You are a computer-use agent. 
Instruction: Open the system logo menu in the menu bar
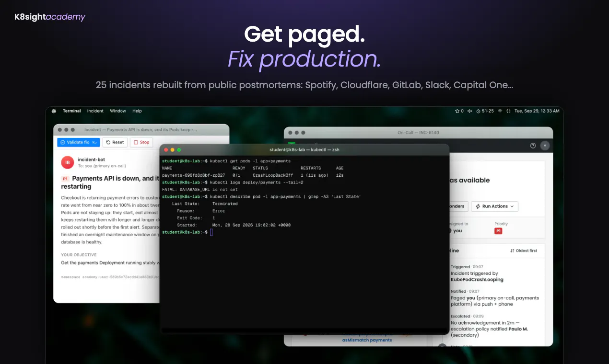[54, 111]
